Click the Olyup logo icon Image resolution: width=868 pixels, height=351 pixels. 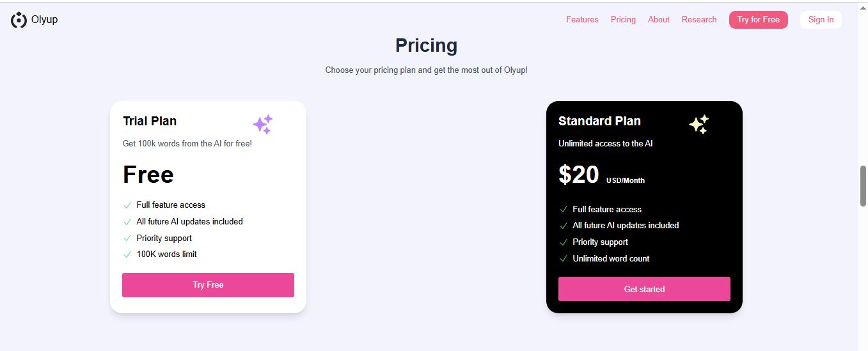tap(19, 20)
